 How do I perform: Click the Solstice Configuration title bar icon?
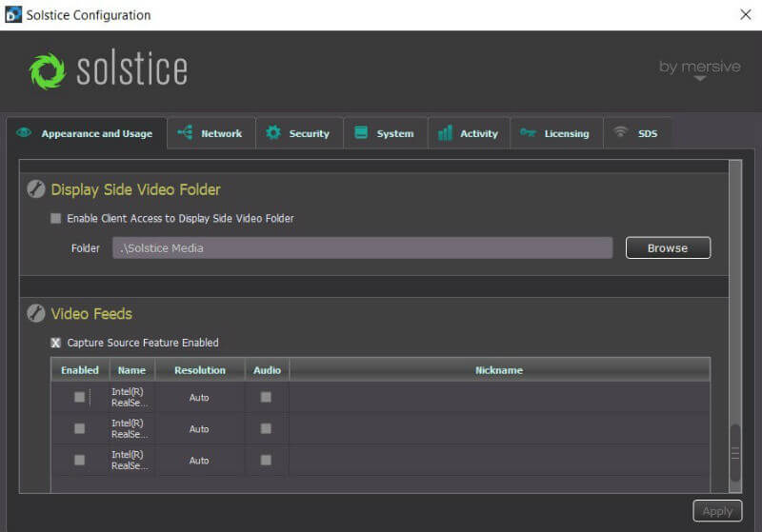click(13, 14)
